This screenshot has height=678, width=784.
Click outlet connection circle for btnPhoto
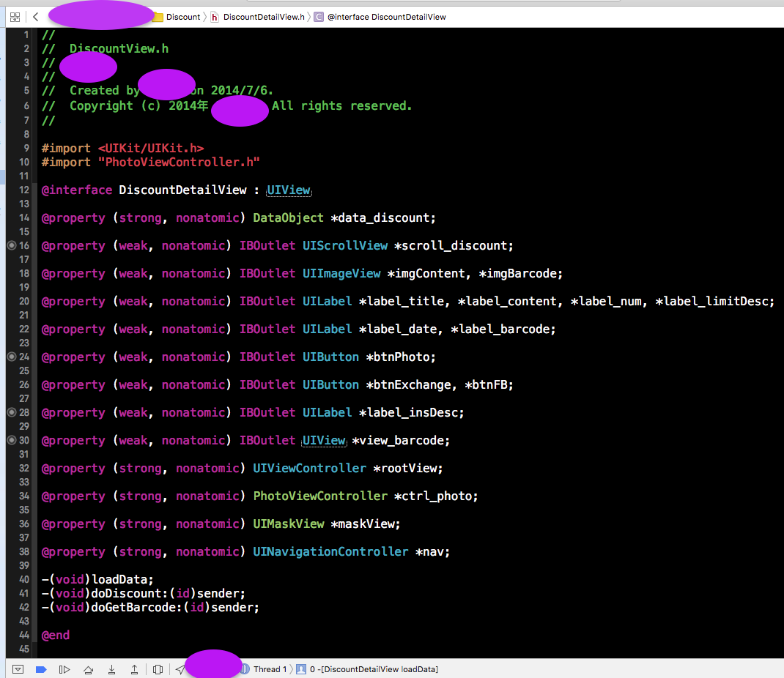click(12, 357)
